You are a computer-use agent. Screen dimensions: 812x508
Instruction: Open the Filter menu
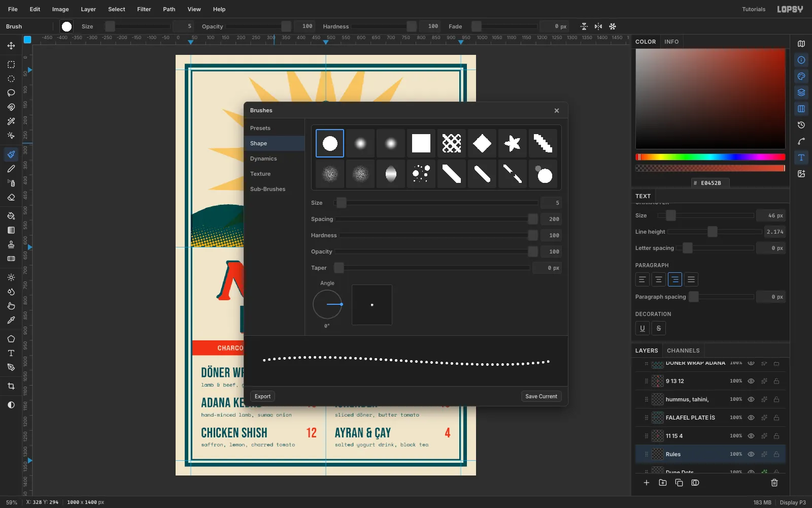pos(144,9)
